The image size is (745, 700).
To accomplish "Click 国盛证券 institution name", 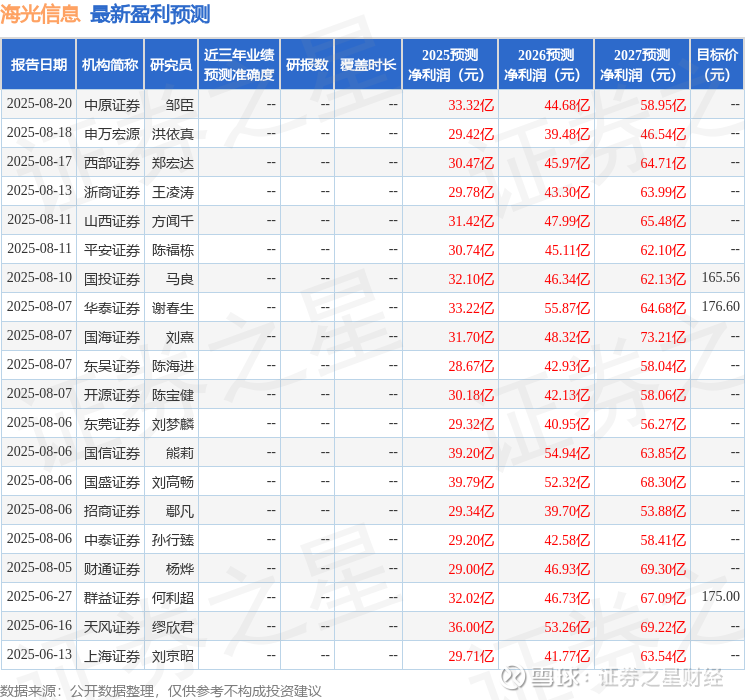I will tap(112, 482).
